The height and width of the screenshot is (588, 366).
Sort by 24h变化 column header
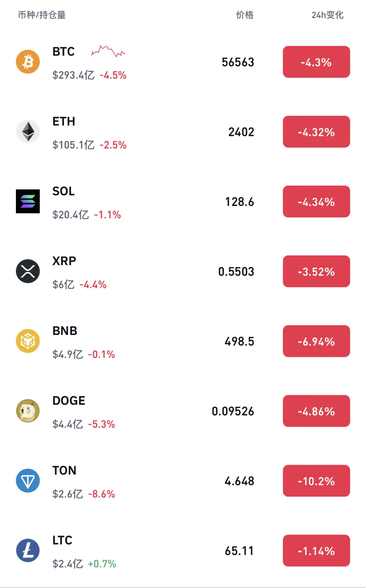tap(327, 15)
